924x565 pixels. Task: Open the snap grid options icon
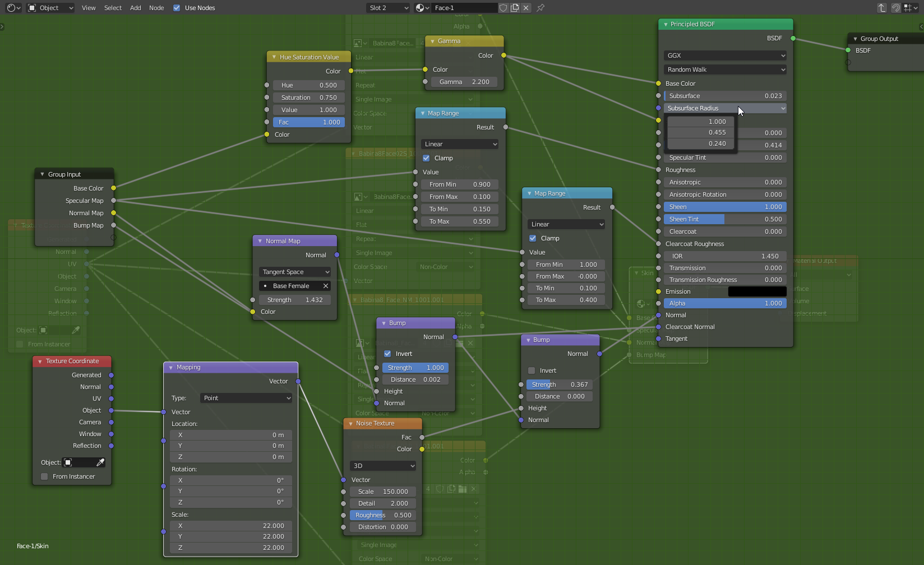point(911,8)
